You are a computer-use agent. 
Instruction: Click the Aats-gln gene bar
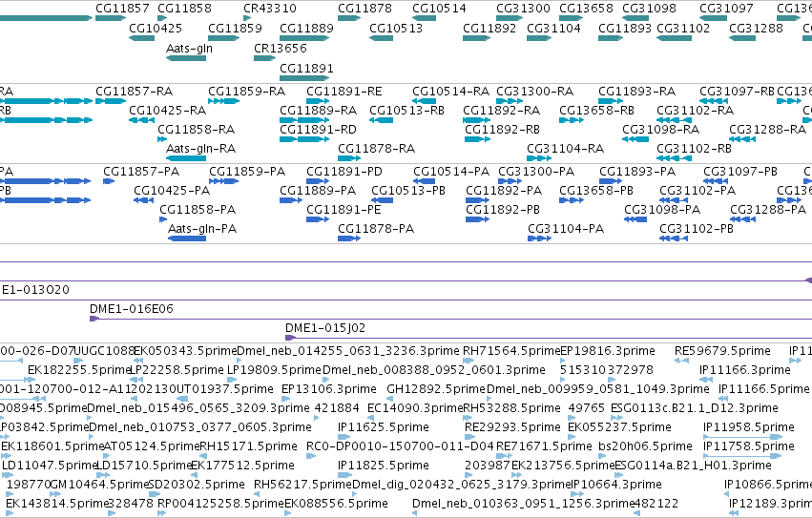(186, 58)
